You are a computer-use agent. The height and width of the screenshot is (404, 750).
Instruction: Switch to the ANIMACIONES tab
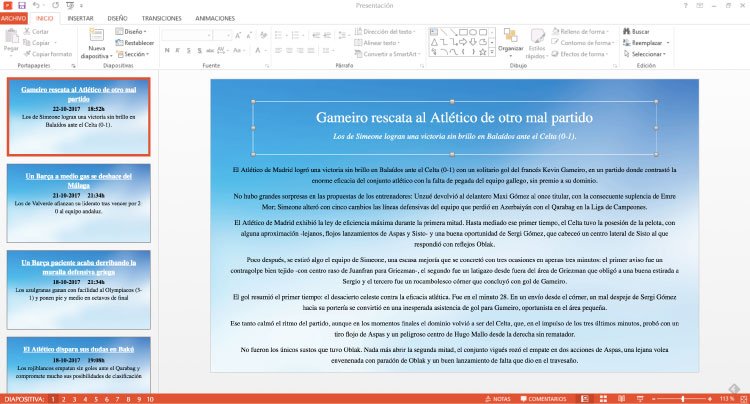[x=215, y=18]
